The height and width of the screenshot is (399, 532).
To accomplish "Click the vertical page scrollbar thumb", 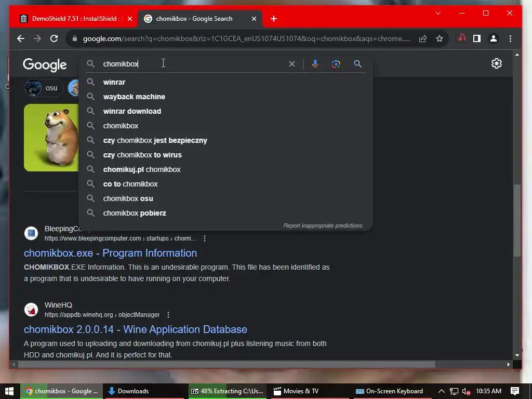I will click(x=517, y=220).
